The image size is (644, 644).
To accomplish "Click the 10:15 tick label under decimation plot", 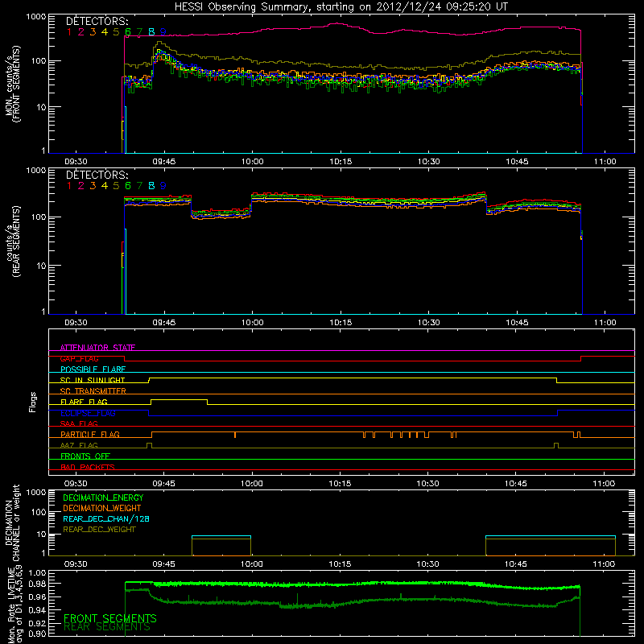I will pyautogui.click(x=340, y=564).
